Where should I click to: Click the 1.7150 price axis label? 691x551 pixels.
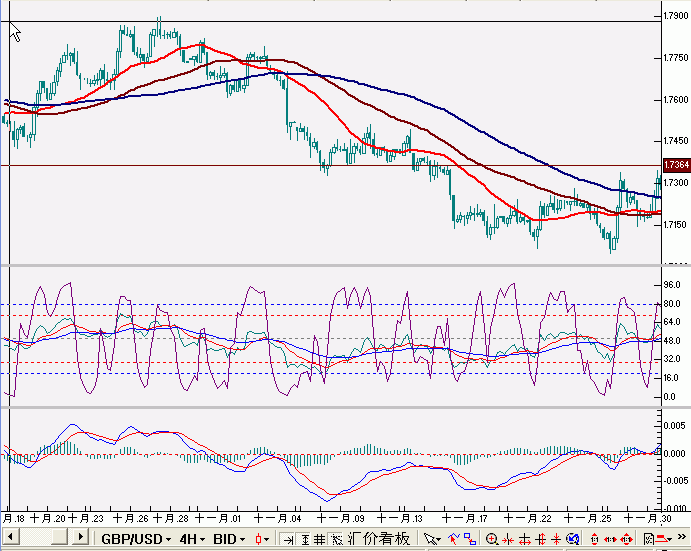[676, 224]
